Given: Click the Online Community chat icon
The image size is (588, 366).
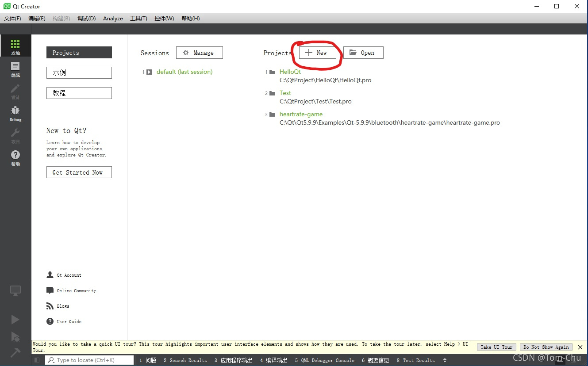Looking at the screenshot, I should [x=50, y=290].
